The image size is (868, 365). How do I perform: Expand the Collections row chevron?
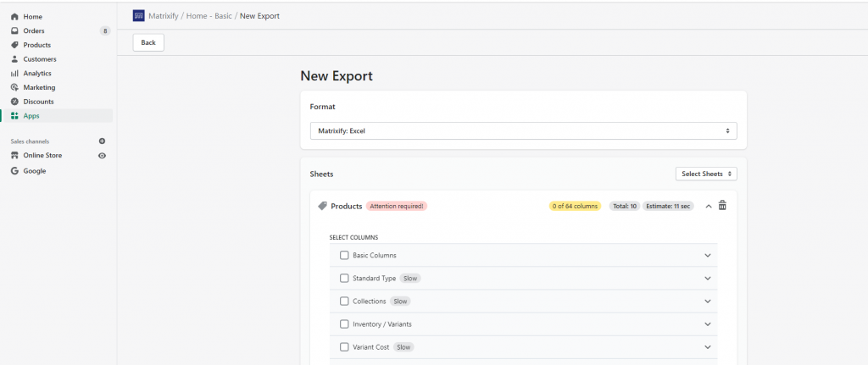[708, 301]
